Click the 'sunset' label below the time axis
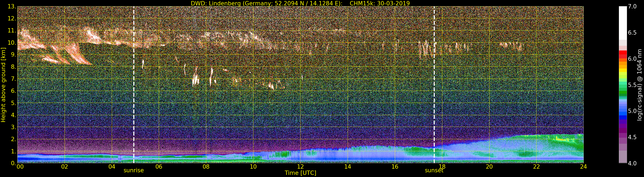The height and width of the screenshot is (177, 644). pyautogui.click(x=434, y=171)
